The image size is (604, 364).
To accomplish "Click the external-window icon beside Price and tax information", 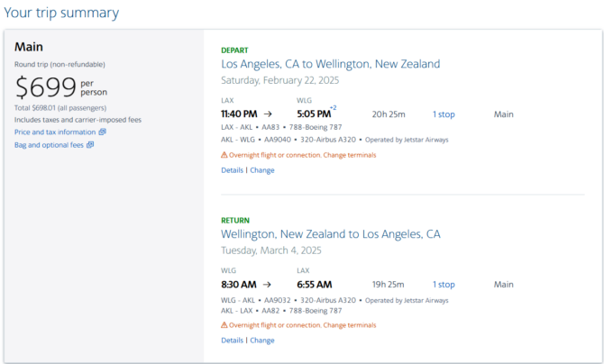I will coord(102,132).
